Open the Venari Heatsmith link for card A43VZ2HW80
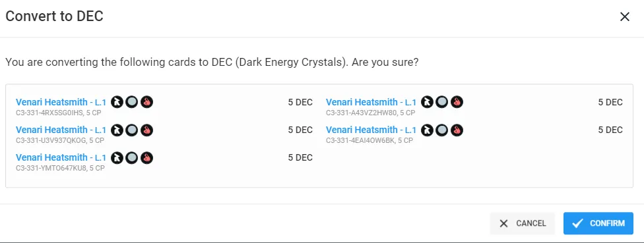This screenshot has width=644, height=243. tap(371, 102)
